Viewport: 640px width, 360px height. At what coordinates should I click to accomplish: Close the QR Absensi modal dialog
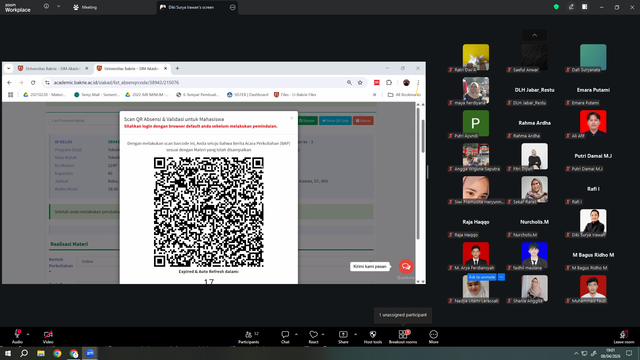point(291,118)
